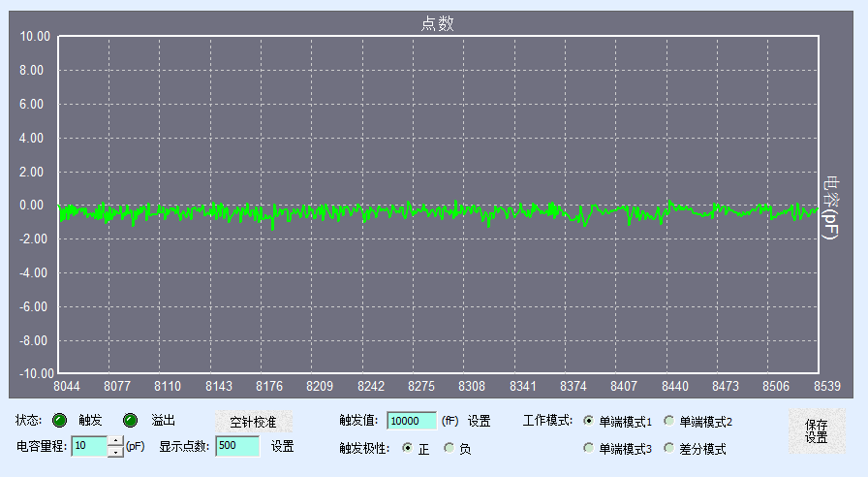
Task: Click the 保存设置 save settings button
Action: 816,430
